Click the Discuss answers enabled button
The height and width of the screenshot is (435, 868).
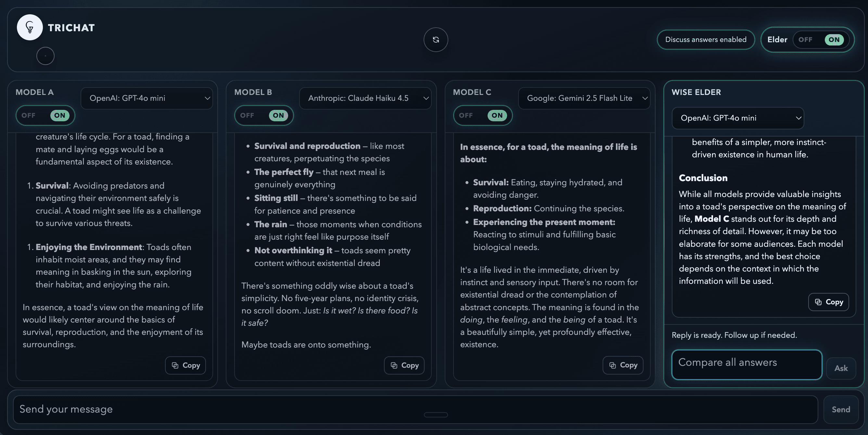[x=706, y=40]
